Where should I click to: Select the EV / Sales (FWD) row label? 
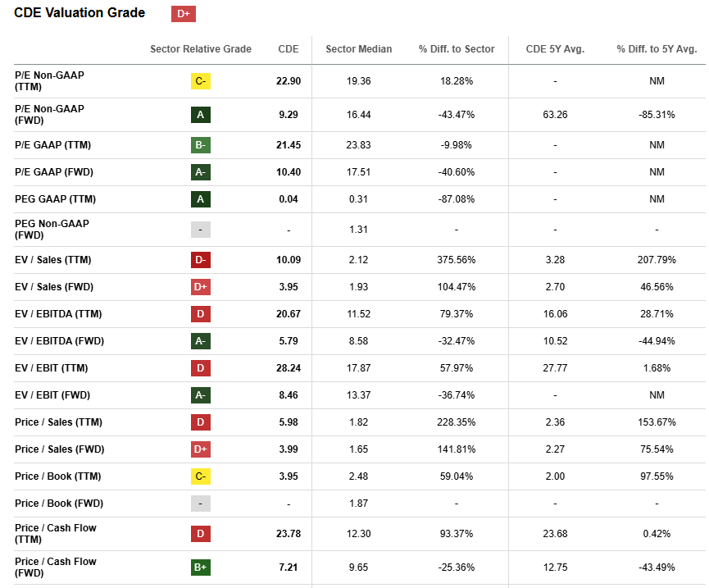54,287
